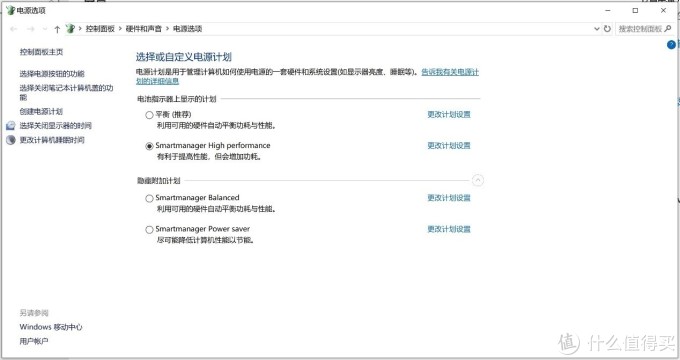Click the address bar power options icon

point(70,29)
